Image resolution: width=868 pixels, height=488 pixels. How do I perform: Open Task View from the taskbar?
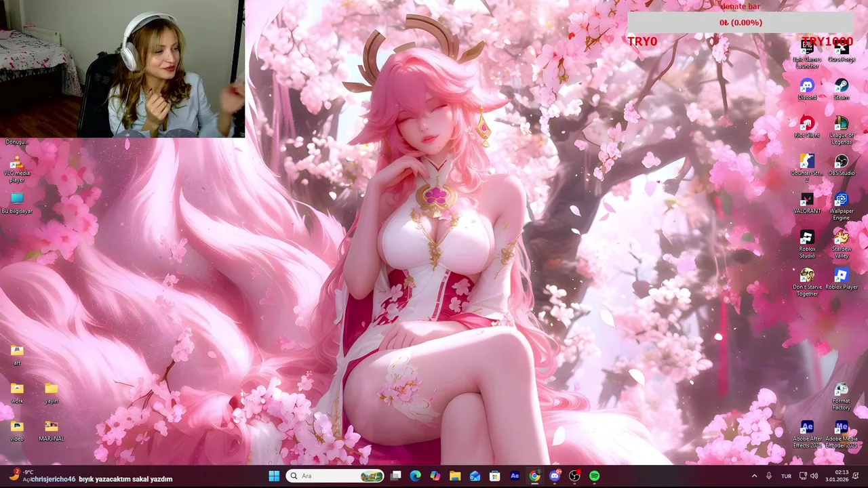pyautogui.click(x=396, y=476)
